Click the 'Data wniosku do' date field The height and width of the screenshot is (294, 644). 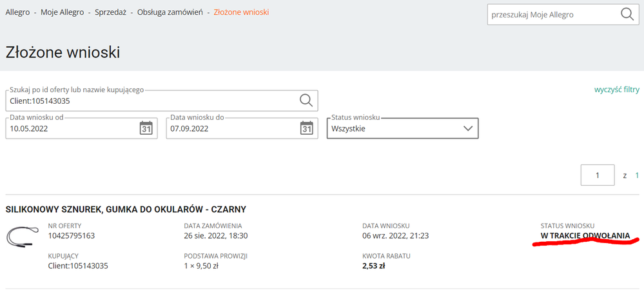[x=231, y=128]
